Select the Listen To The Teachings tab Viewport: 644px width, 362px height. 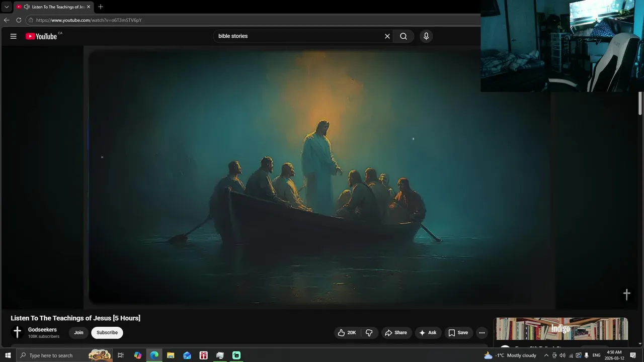(54, 7)
